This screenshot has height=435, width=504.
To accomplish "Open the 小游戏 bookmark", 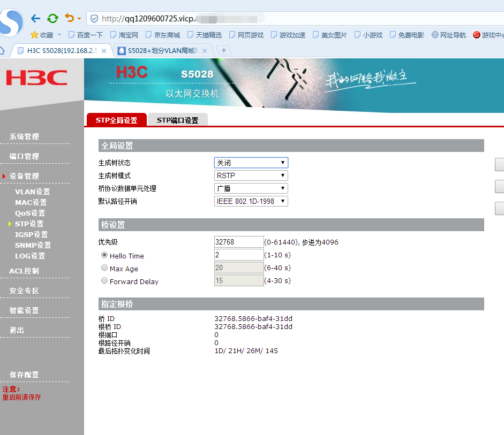I will [x=368, y=35].
